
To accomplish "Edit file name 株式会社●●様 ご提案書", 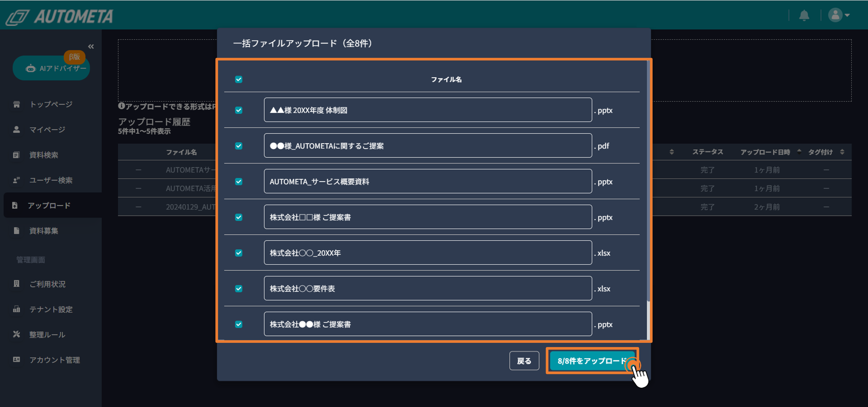I will (428, 324).
